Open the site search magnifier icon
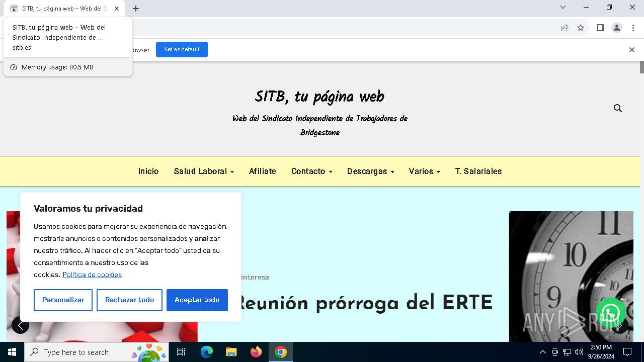644x362 pixels. 618,108
